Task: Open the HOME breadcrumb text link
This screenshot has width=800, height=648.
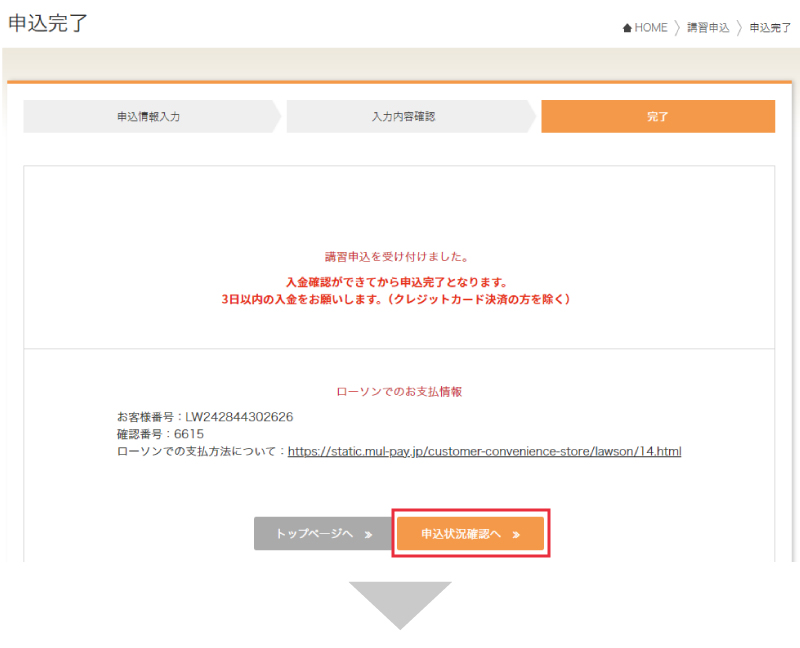Action: (x=651, y=28)
